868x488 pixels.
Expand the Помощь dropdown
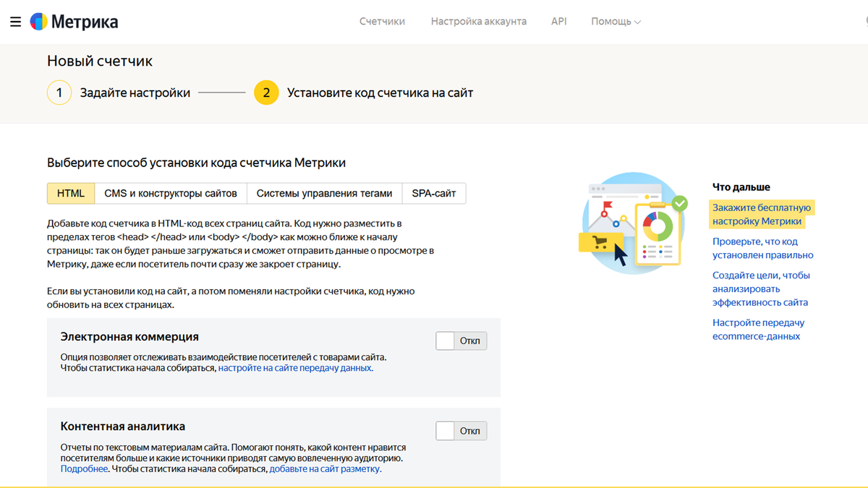616,22
